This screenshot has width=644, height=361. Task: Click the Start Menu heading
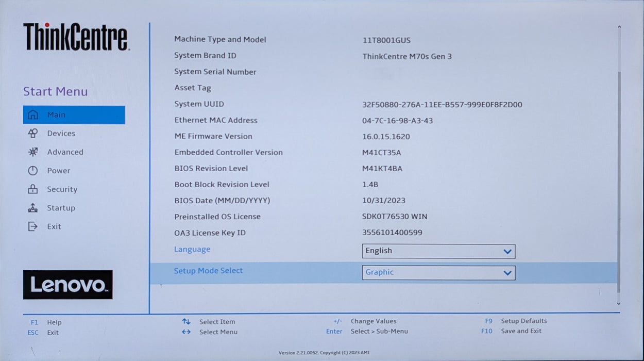tap(55, 92)
